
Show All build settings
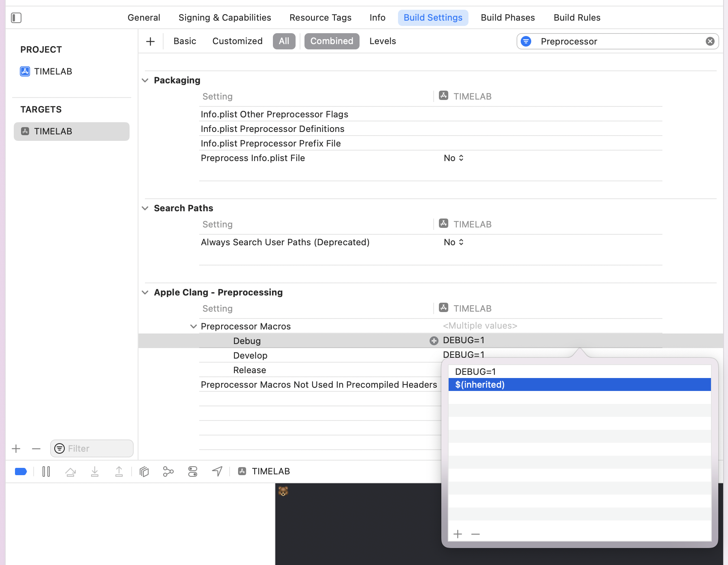tap(284, 41)
